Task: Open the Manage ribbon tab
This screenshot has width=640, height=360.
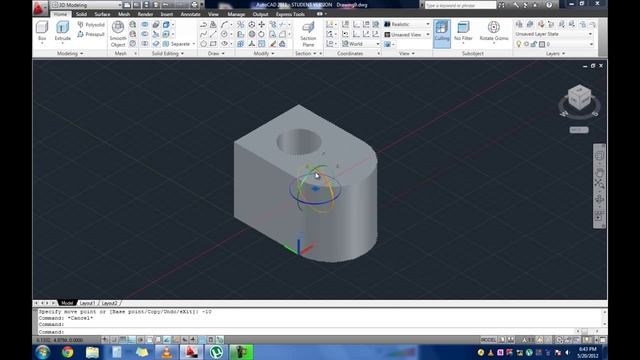Action: pos(236,14)
